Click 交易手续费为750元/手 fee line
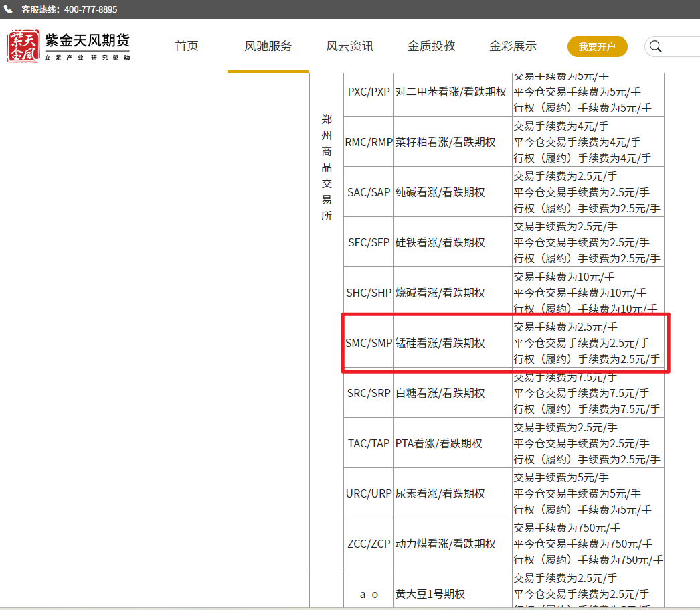This screenshot has height=610, width=700. click(x=567, y=528)
